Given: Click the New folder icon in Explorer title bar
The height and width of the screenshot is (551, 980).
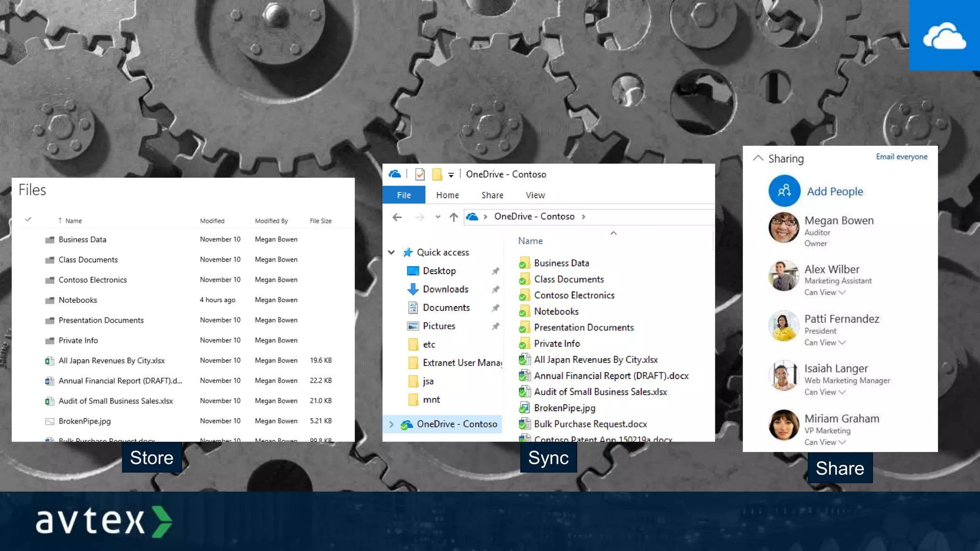Looking at the screenshot, I should pyautogui.click(x=437, y=175).
